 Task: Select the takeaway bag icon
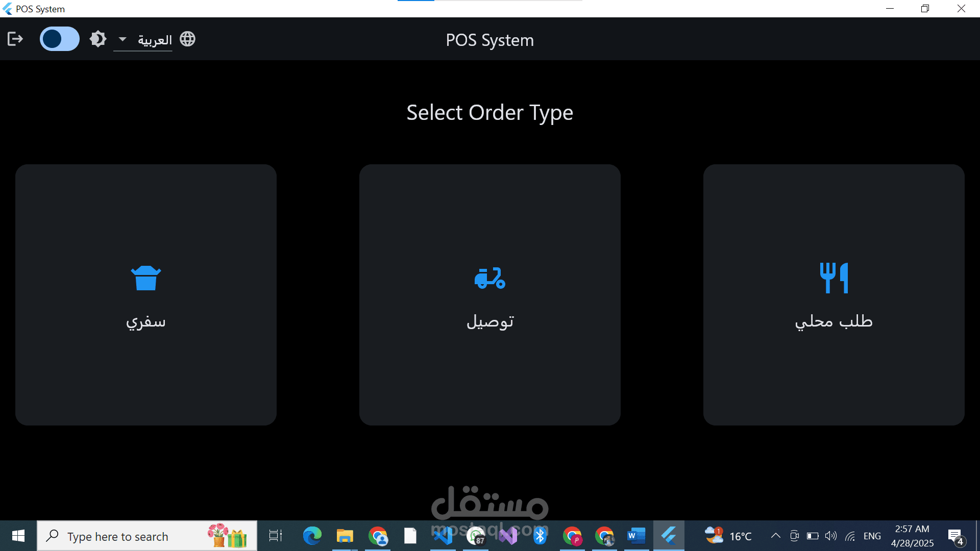click(x=146, y=278)
